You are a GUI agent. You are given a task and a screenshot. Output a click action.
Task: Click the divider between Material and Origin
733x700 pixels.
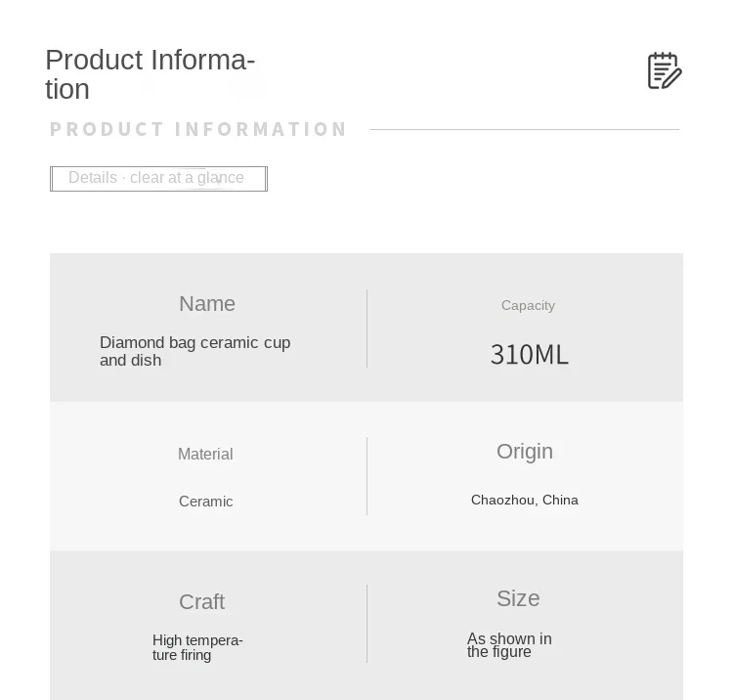tap(367, 476)
